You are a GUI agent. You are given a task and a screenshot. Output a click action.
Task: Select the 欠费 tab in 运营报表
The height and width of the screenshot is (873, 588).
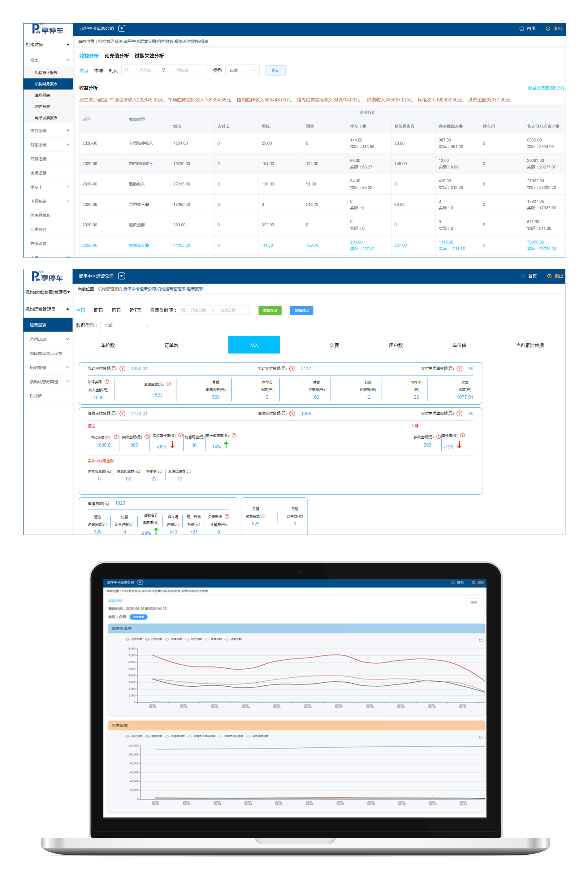click(x=334, y=345)
